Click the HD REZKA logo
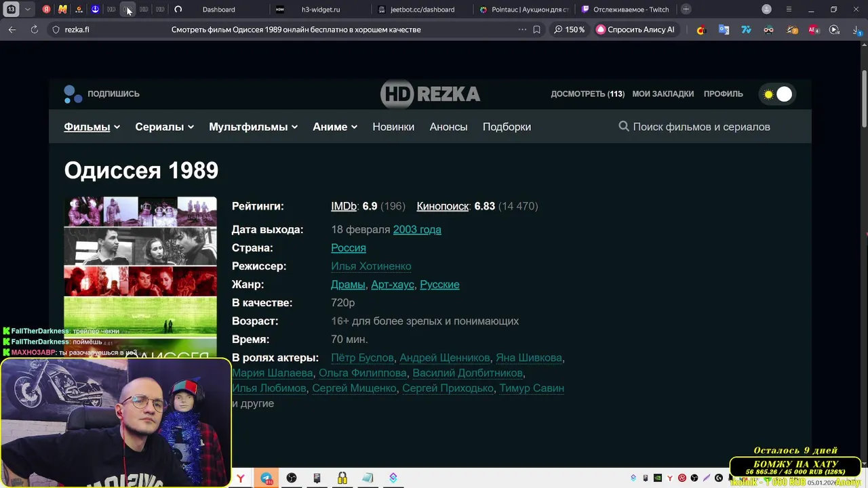Screen dimensions: 868x488 click(430, 94)
